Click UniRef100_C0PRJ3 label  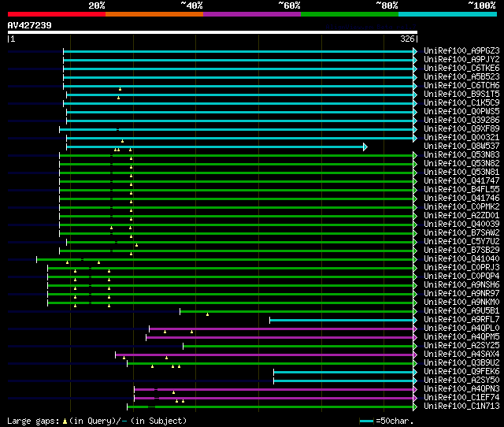pyautogui.click(x=461, y=268)
